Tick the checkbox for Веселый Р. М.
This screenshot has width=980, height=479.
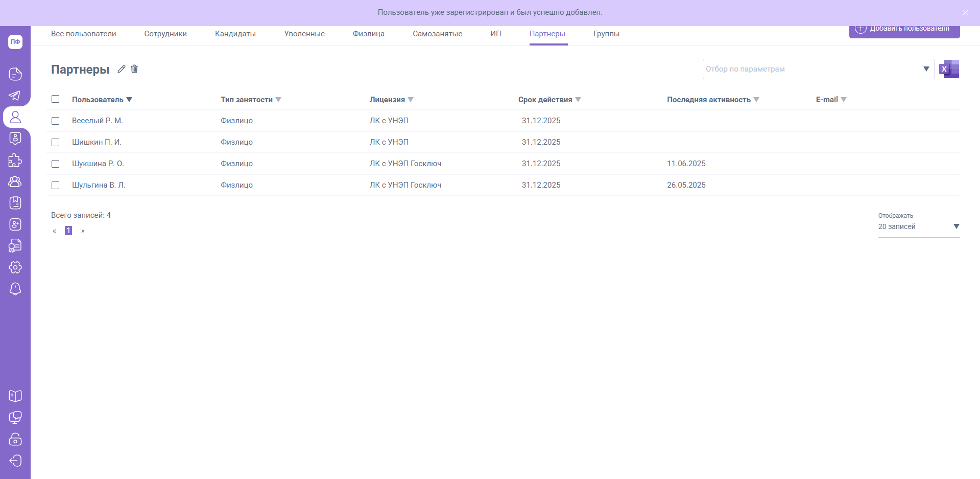[x=56, y=121]
